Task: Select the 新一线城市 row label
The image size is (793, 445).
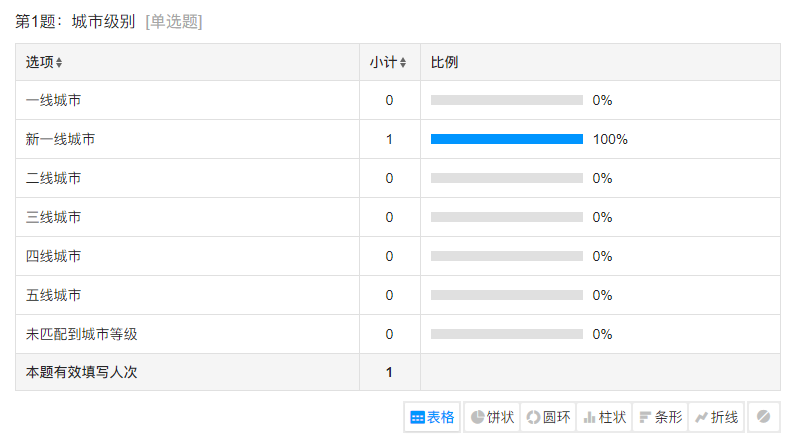Action: click(x=60, y=139)
